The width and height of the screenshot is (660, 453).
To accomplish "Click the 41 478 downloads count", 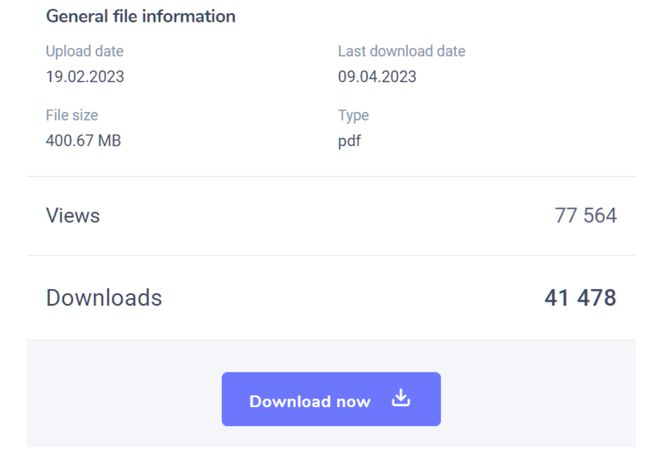I will [580, 298].
